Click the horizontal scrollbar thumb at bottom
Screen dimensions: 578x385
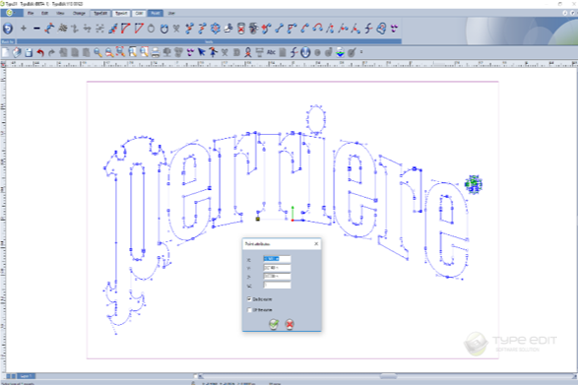point(388,376)
